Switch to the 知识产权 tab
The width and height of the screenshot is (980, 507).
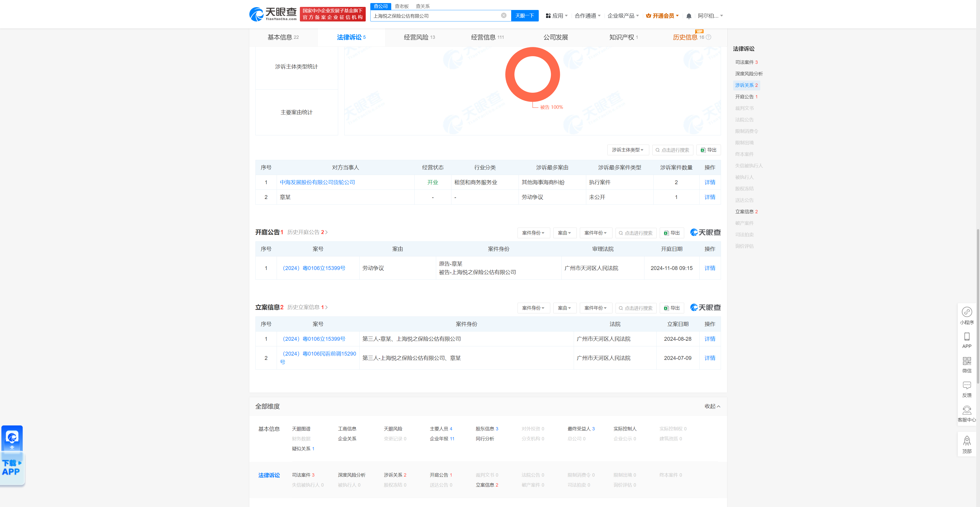623,37
